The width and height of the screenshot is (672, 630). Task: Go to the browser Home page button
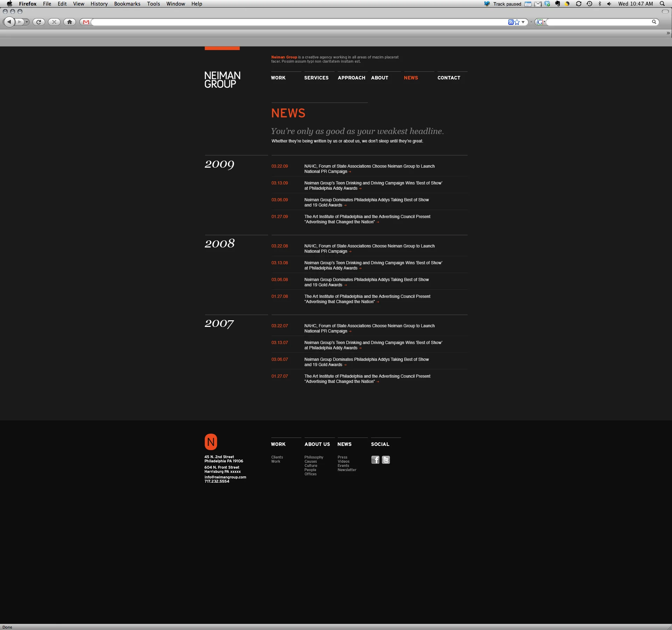click(70, 22)
